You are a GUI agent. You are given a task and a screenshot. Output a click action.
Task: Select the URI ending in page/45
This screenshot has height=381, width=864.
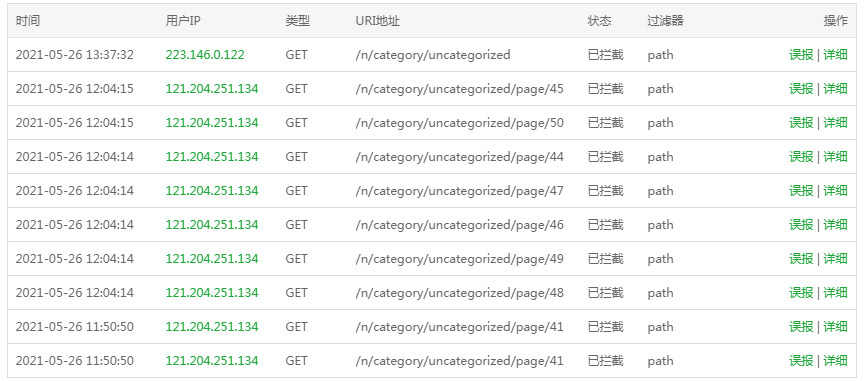click(460, 89)
